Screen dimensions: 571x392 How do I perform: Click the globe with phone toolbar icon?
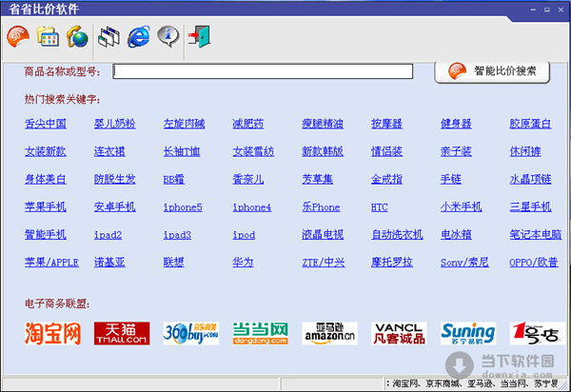point(77,37)
